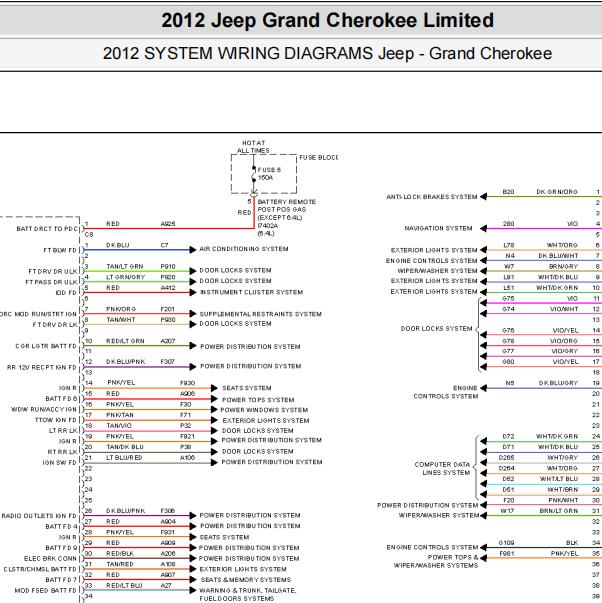Click the "RR 12V RECPT IGN FD" label
The width and height of the screenshot is (602, 603).
42,368
